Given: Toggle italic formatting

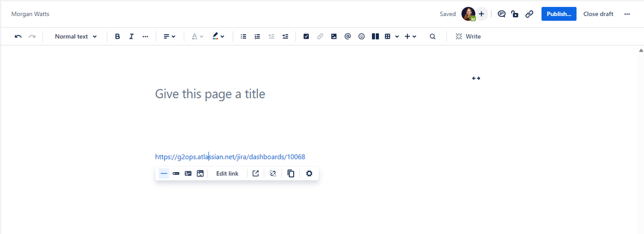Looking at the screenshot, I should point(132,37).
